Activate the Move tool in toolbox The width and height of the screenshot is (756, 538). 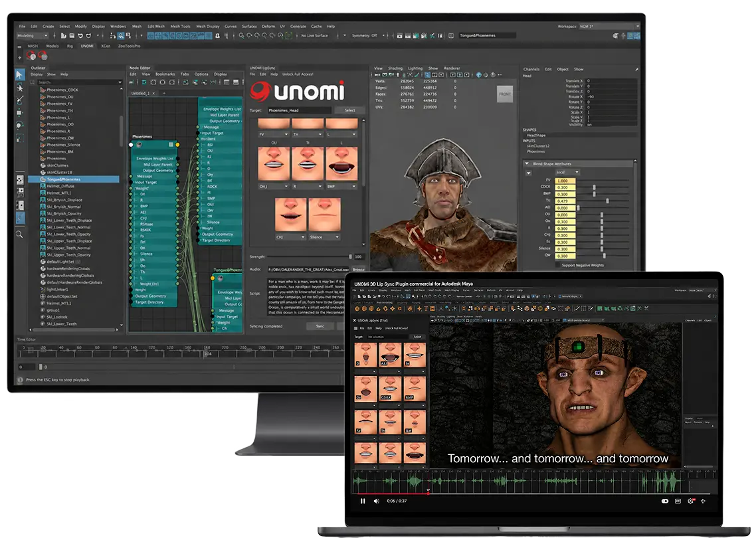20,113
